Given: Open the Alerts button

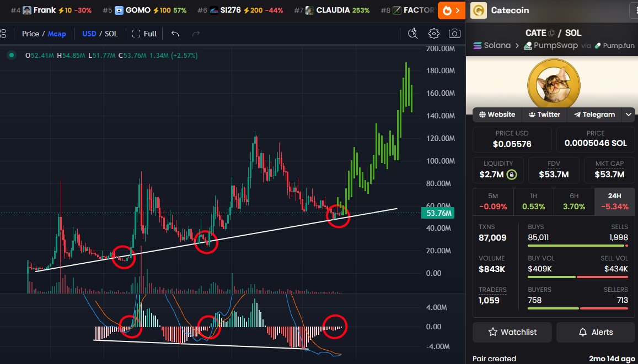Looking at the screenshot, I should coord(596,332).
